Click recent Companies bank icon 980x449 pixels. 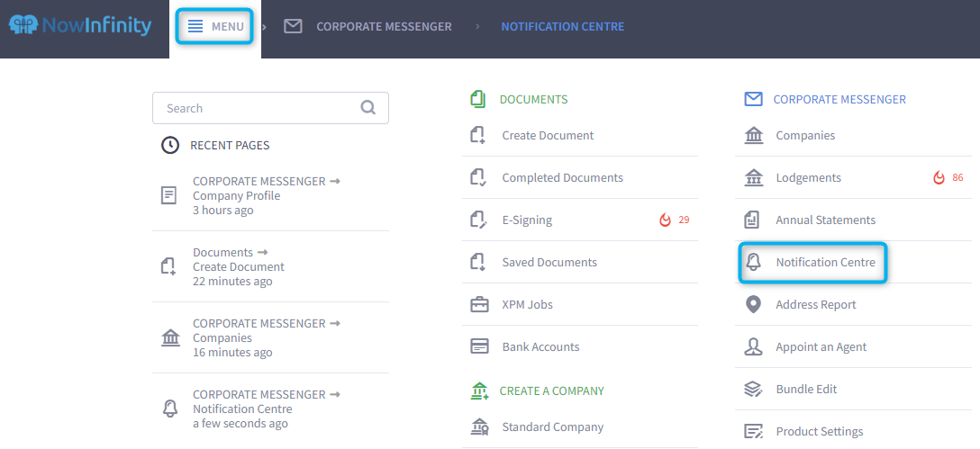170,337
